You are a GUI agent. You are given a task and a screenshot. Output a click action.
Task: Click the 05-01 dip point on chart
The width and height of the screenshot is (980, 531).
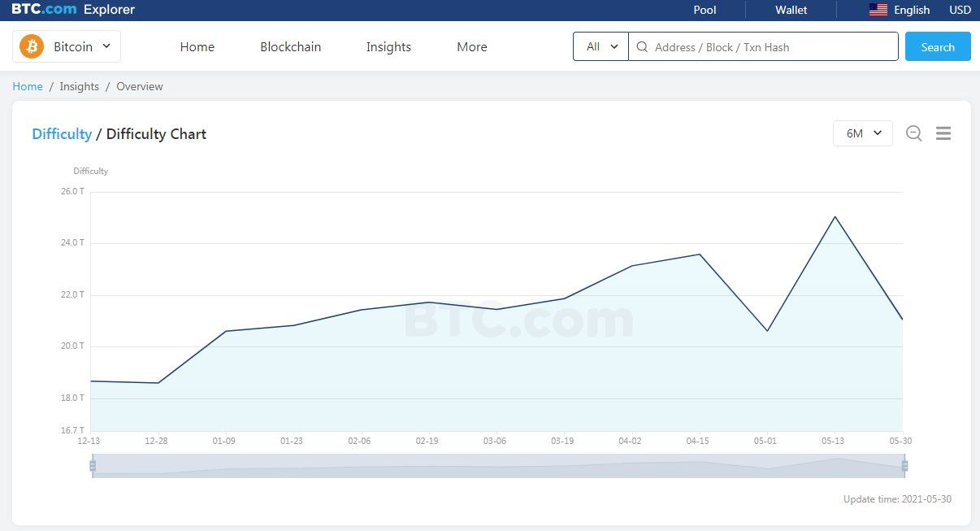point(767,330)
